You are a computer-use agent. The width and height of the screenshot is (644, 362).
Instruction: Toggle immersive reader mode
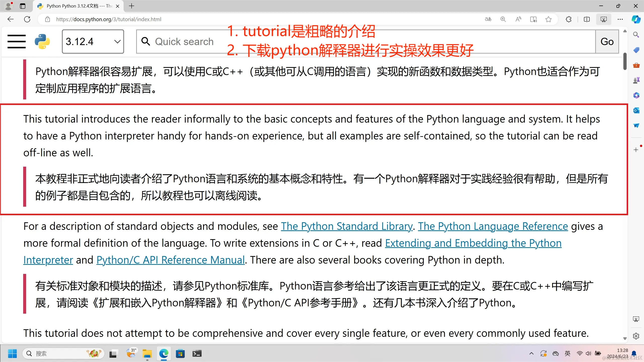(533, 19)
